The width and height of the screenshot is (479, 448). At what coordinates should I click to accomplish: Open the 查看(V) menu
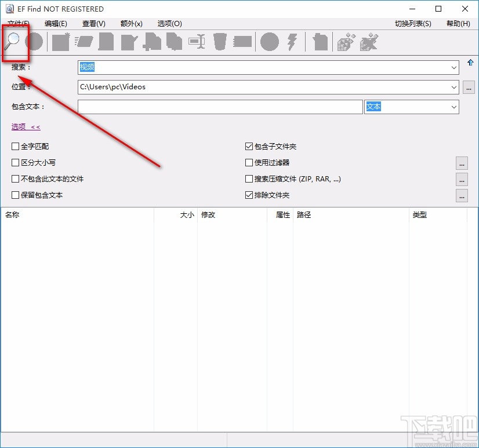point(93,23)
